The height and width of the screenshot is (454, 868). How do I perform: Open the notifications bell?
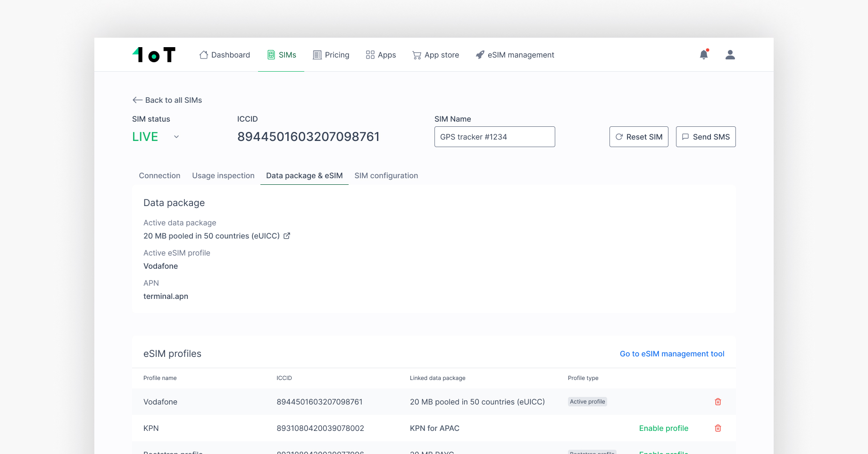click(x=704, y=55)
